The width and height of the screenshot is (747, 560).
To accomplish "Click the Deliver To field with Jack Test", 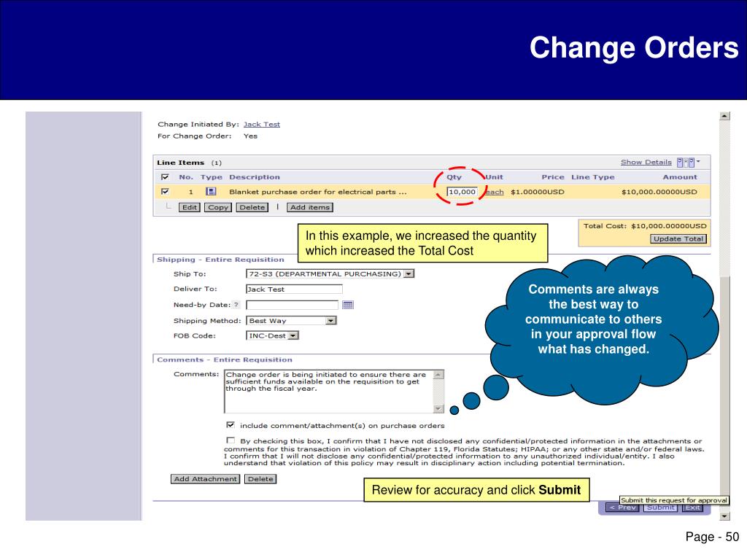I will (294, 289).
